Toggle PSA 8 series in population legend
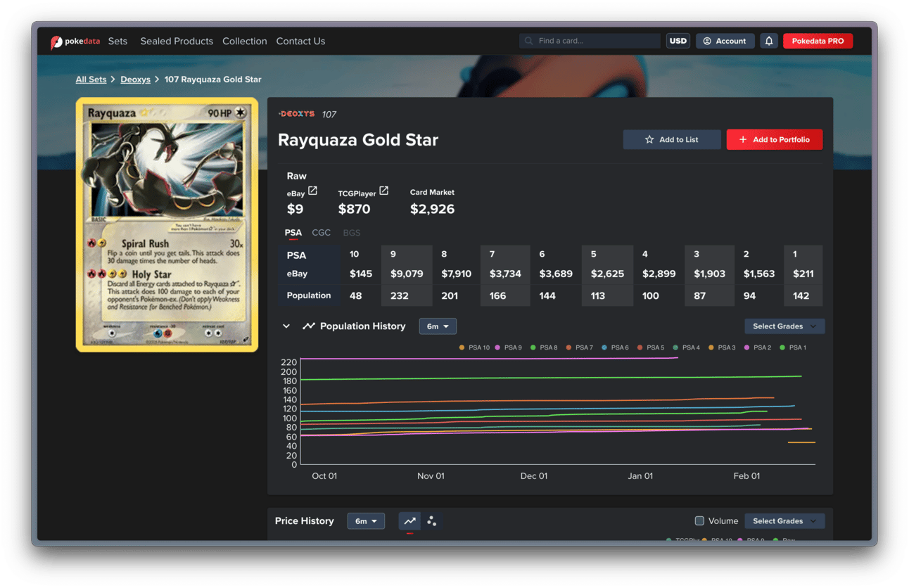909x588 pixels. point(544,347)
